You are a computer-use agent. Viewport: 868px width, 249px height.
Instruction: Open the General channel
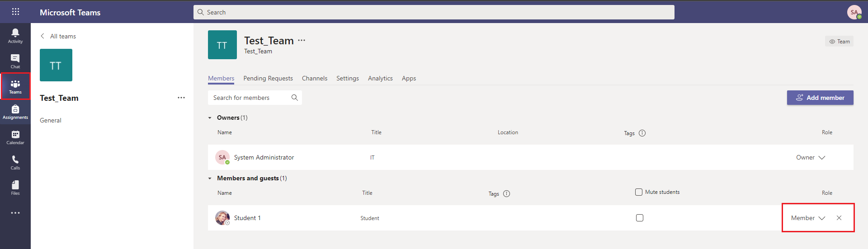[x=51, y=120]
